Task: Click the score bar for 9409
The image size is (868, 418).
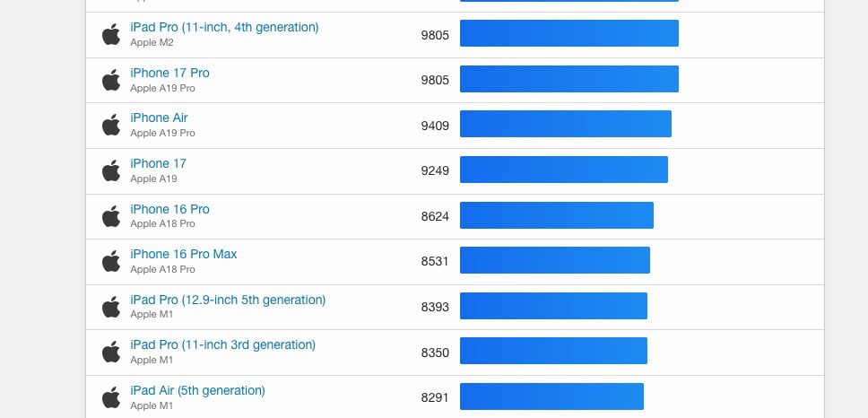Action: tap(565, 124)
